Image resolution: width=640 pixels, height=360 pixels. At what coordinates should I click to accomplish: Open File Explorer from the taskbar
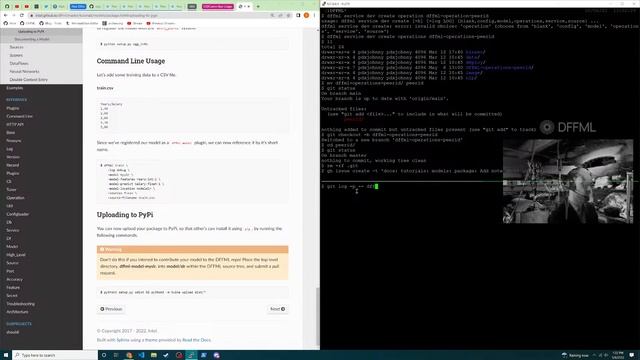coord(153,355)
